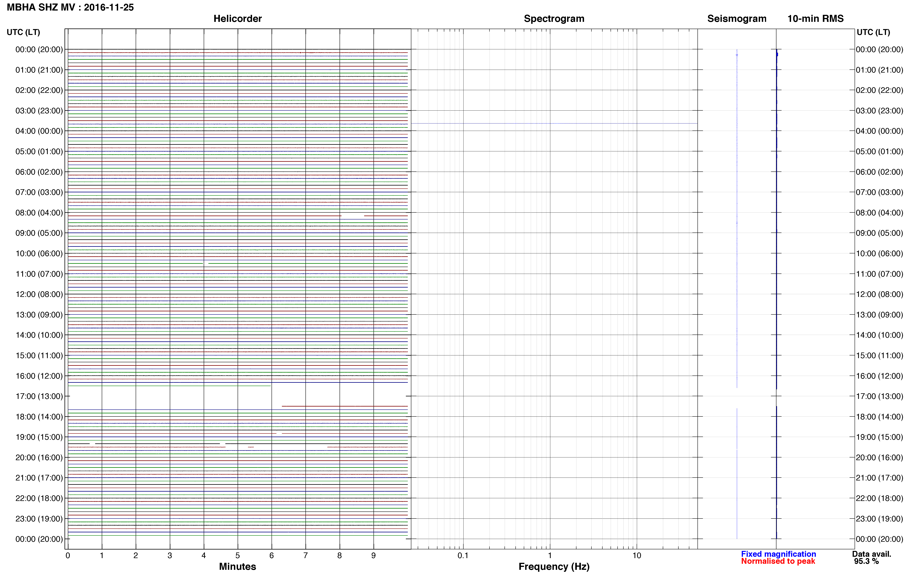Click the '9' tick on Minutes axis
The image size is (924, 578).
(373, 555)
